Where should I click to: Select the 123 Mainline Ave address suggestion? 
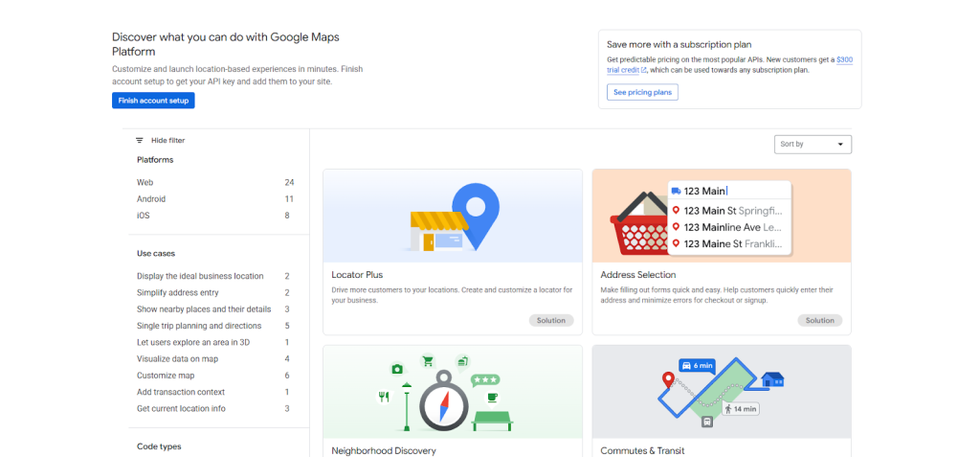pyautogui.click(x=727, y=227)
